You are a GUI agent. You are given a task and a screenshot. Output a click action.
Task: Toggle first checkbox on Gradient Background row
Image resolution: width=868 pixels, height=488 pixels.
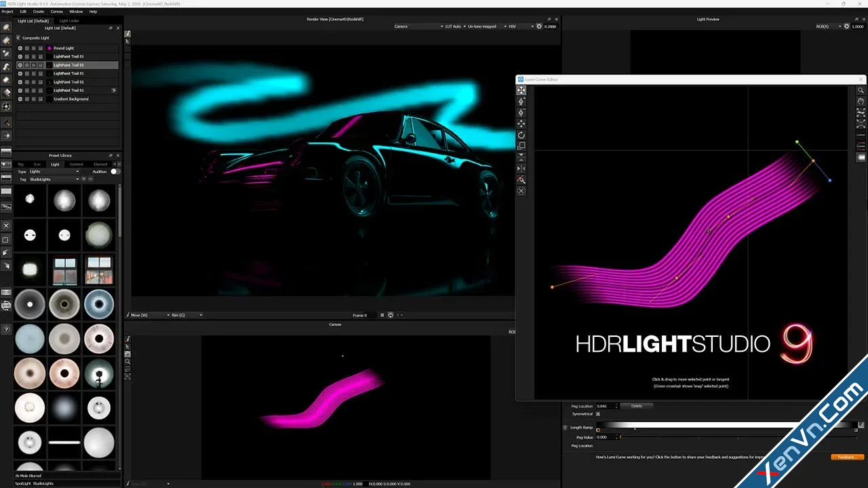click(27, 99)
